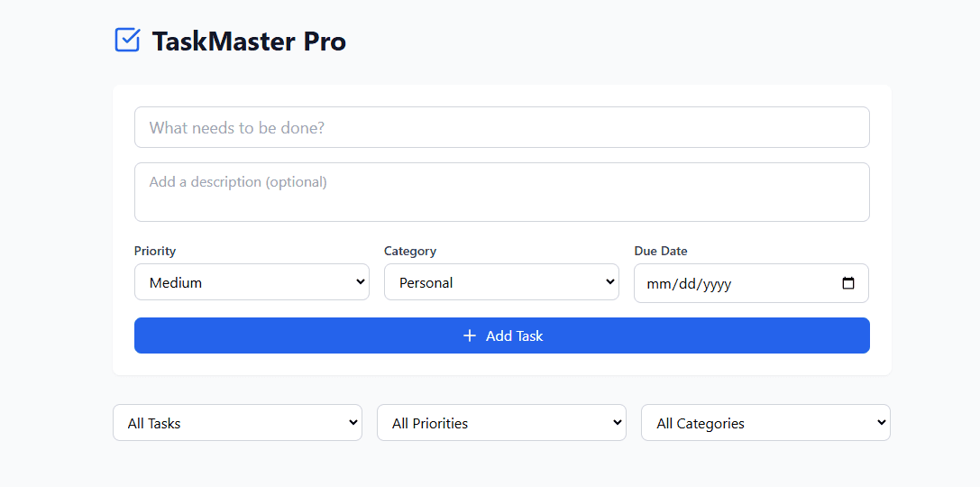Expand the All Priorities filter

[501, 423]
